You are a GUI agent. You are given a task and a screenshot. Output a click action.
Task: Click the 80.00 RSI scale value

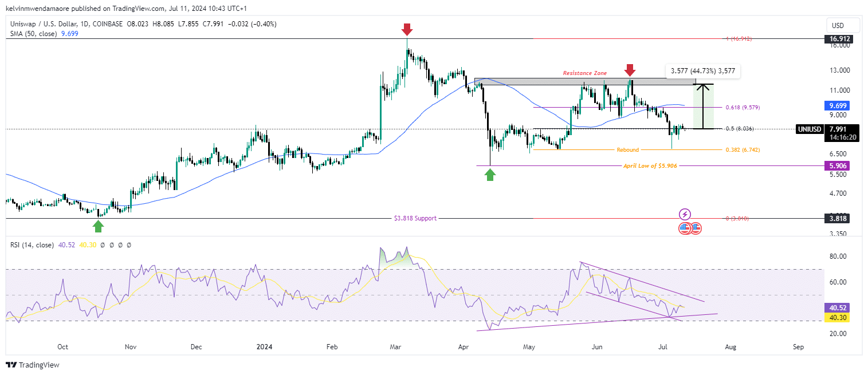(838, 256)
